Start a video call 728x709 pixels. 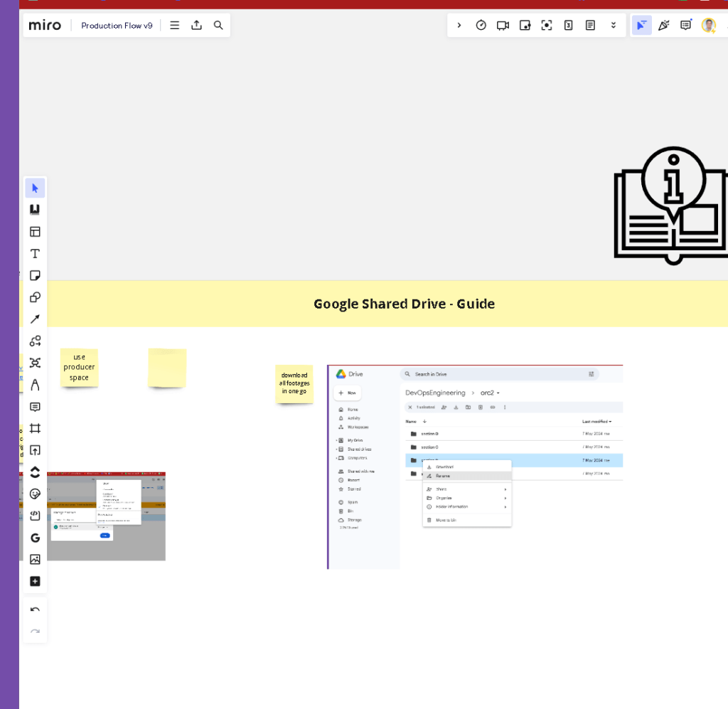pyautogui.click(x=503, y=26)
